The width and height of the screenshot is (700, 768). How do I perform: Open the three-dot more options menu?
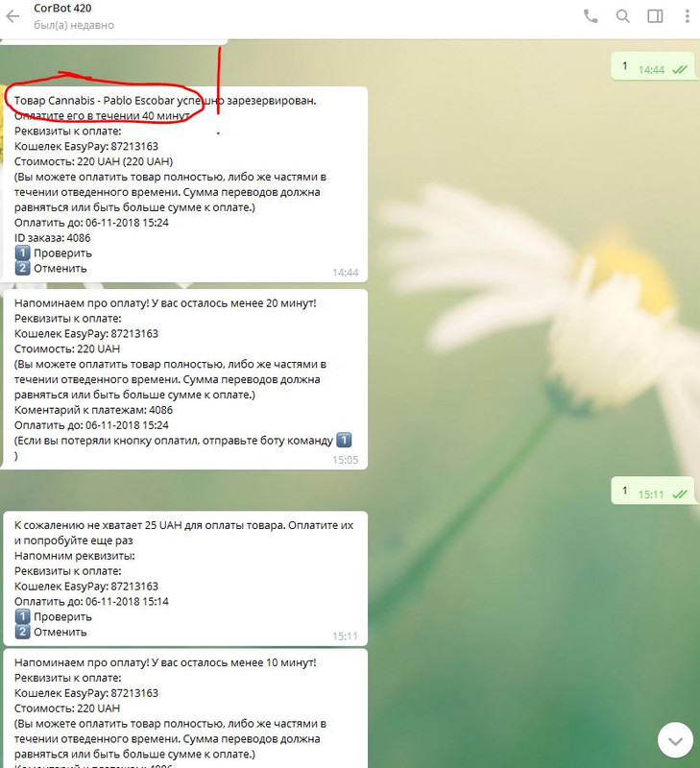pos(688,16)
